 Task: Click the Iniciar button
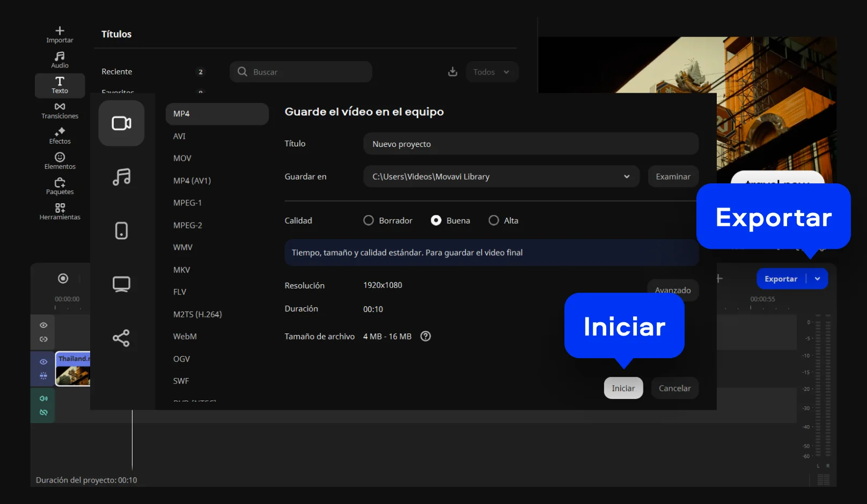(x=623, y=388)
